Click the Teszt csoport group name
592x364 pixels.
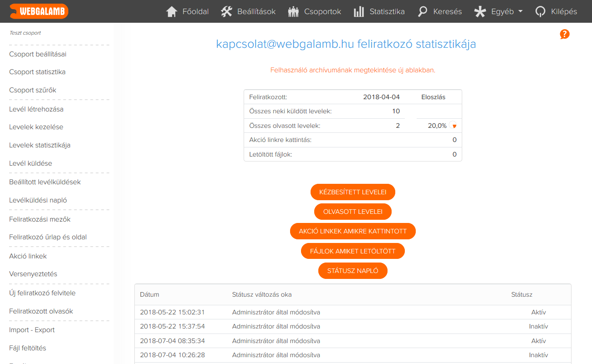pyautogui.click(x=25, y=33)
